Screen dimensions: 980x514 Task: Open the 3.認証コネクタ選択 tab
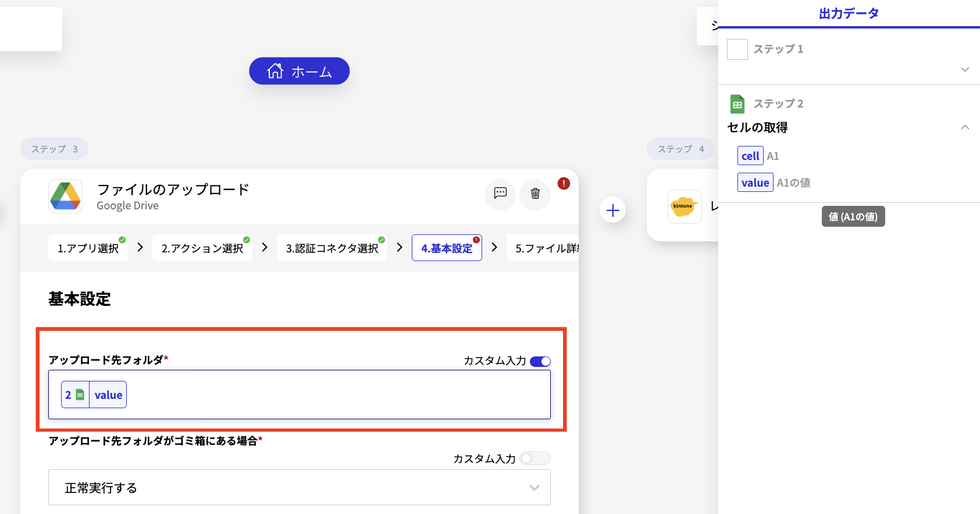(332, 248)
